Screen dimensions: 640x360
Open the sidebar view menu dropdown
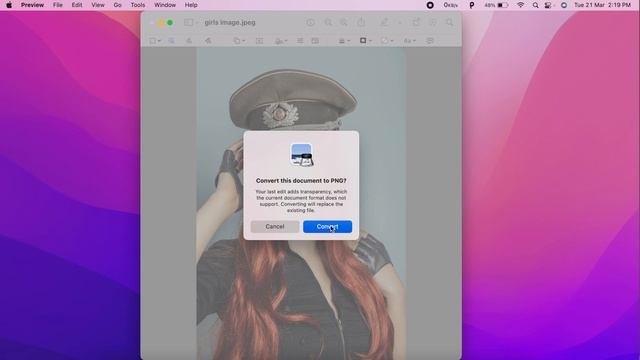(191, 22)
